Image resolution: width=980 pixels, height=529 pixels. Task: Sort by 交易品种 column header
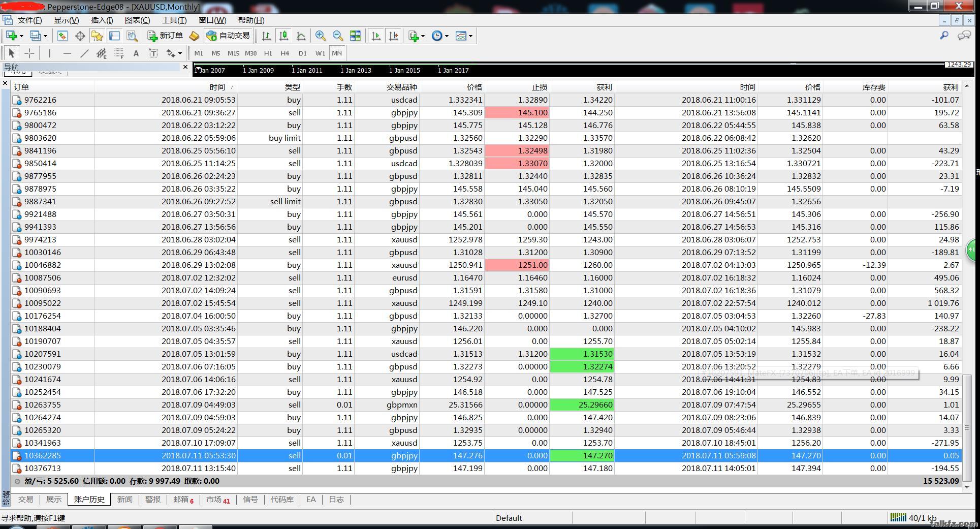pyautogui.click(x=387, y=87)
